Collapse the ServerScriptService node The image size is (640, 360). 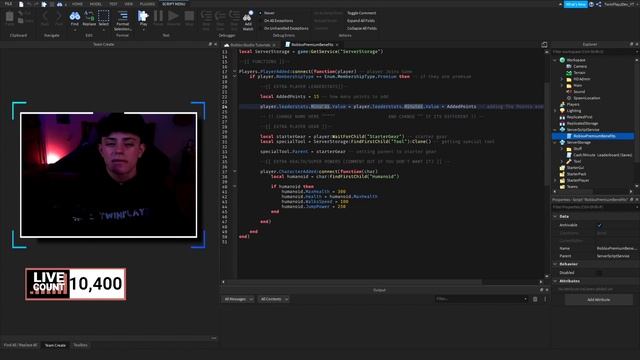555,130
